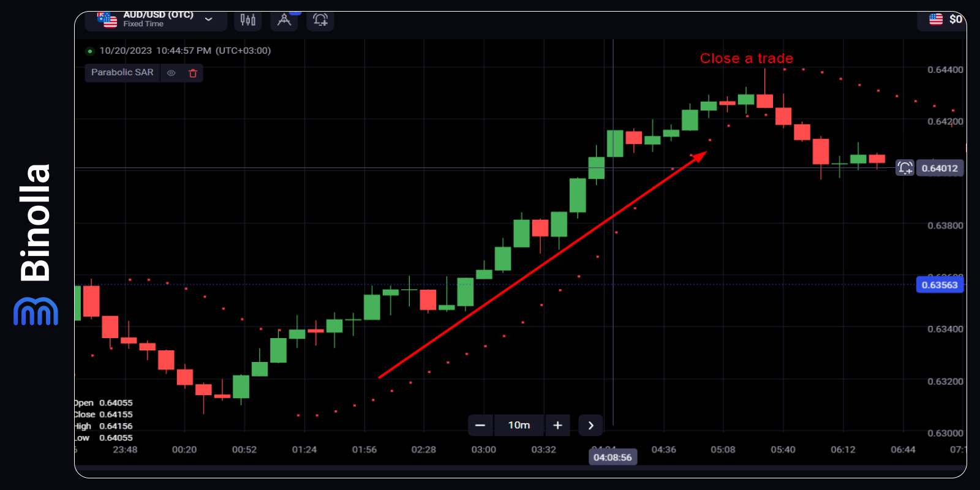Click the 0.64012 crosshair price label
980x490 pixels.
[x=940, y=168]
